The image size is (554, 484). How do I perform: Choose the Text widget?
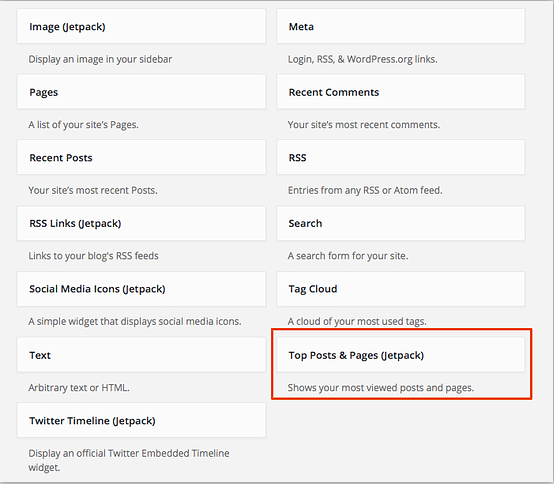point(141,355)
